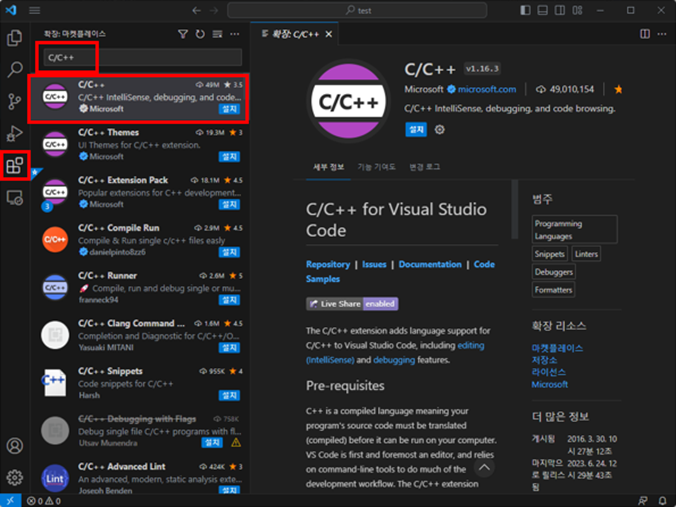Filter extensions with the funnel icon
This screenshot has width=676, height=507.
(183, 34)
